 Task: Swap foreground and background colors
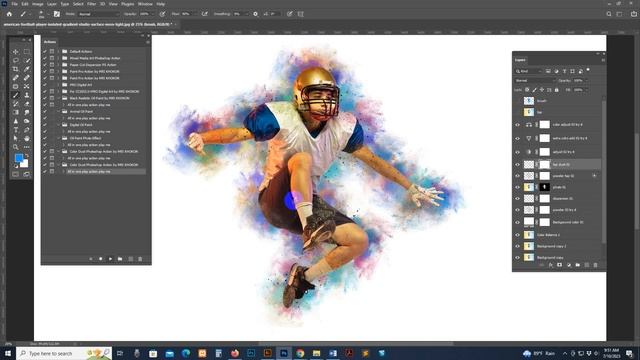27,155
